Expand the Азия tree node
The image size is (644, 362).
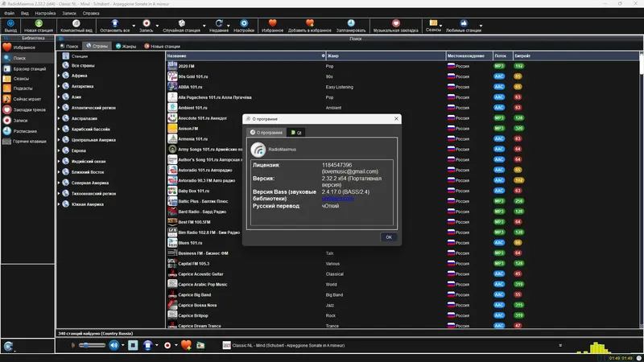coord(59,97)
